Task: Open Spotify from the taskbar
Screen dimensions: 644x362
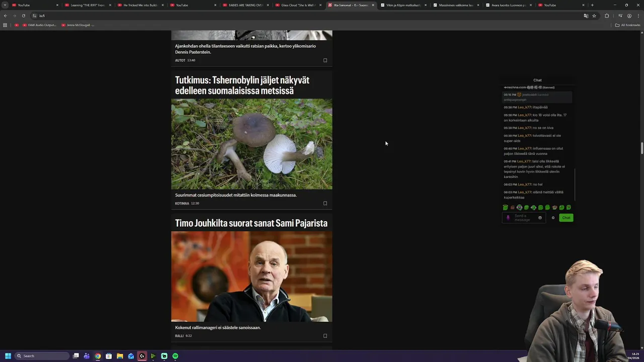Action: (175, 356)
